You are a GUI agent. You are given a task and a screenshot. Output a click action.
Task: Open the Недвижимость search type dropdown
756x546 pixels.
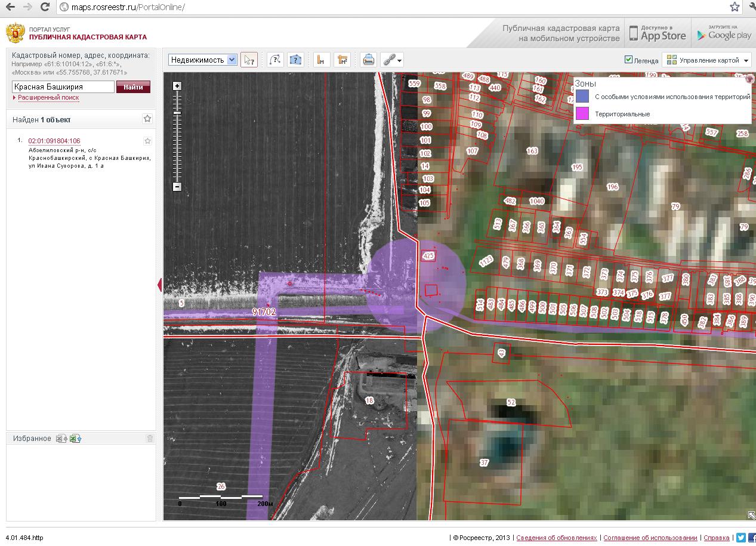click(203, 60)
